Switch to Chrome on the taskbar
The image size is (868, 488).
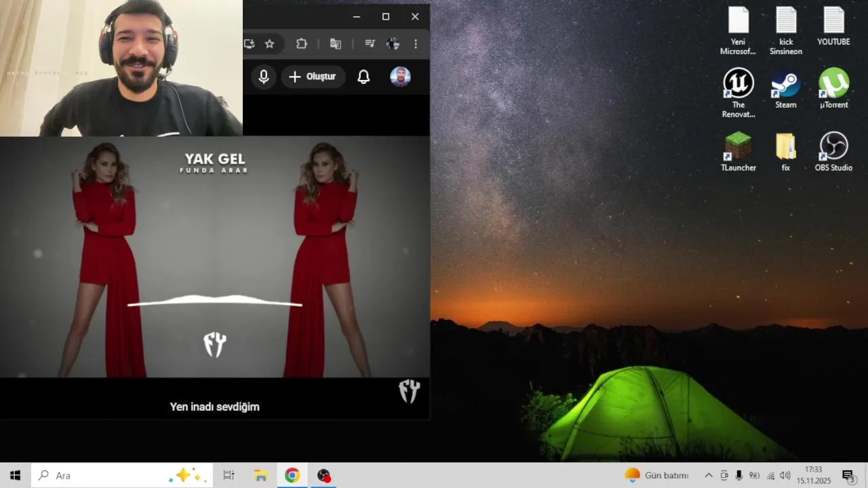pyautogui.click(x=292, y=475)
